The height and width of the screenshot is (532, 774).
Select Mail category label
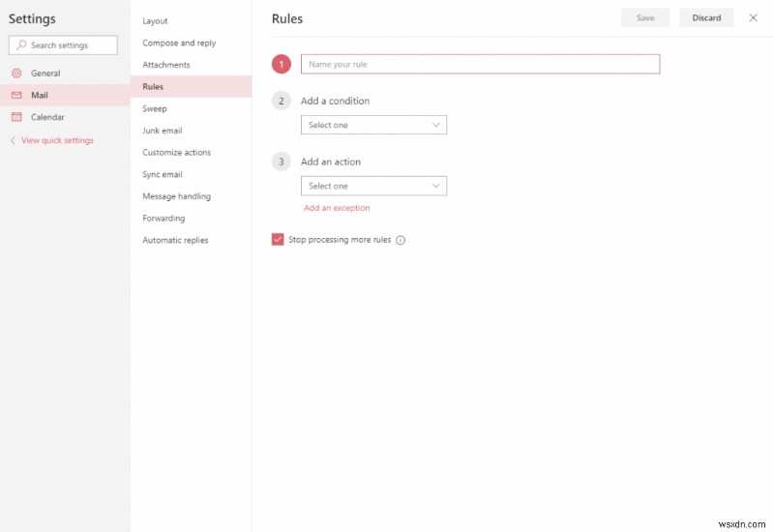(40, 95)
